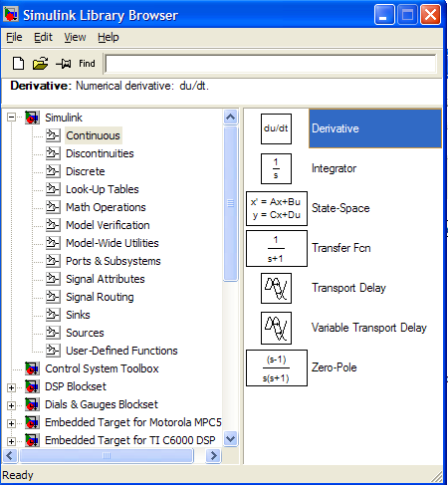The height and width of the screenshot is (485, 448).
Task: Toggle the Stay on top pin icon
Action: pos(64,63)
